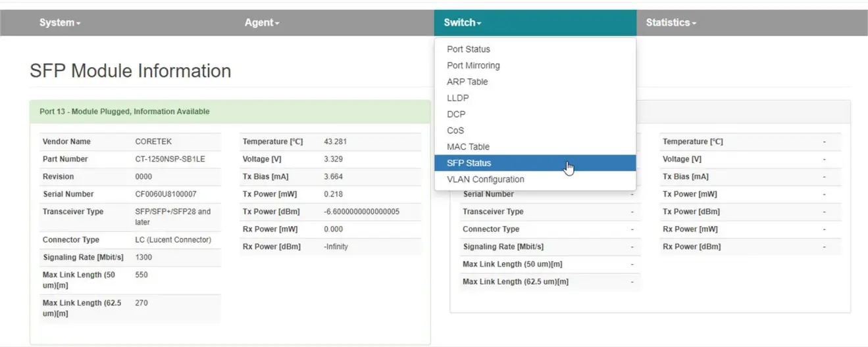Click transceiver type value SFP/SFP+/SFP28 and later

click(173, 217)
